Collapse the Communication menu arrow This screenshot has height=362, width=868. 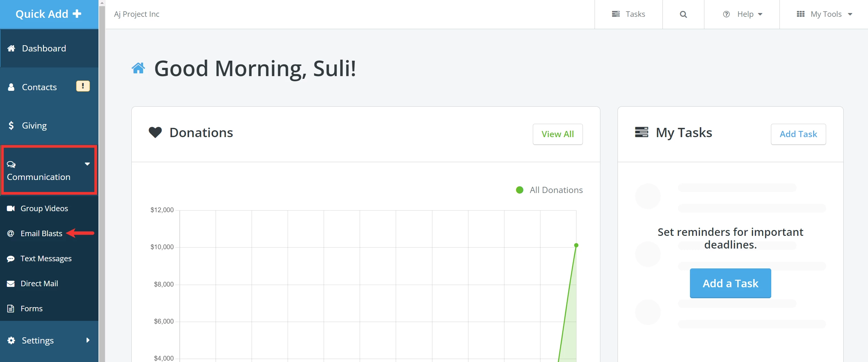pos(87,164)
